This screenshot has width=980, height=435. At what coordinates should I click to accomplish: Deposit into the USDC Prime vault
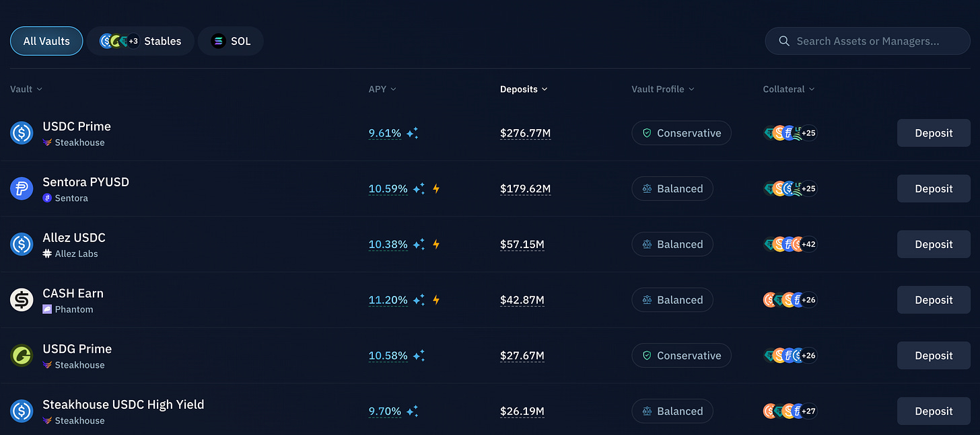934,133
